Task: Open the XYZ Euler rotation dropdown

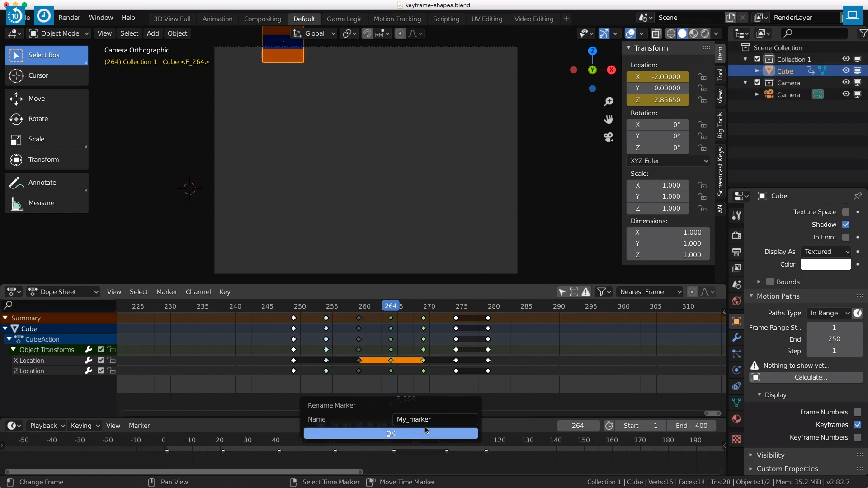Action: (668, 161)
